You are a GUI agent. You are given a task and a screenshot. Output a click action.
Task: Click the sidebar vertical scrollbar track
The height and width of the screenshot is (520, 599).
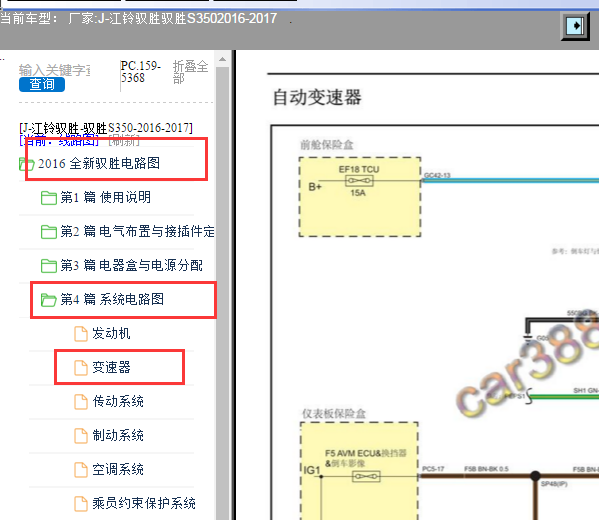point(223,293)
